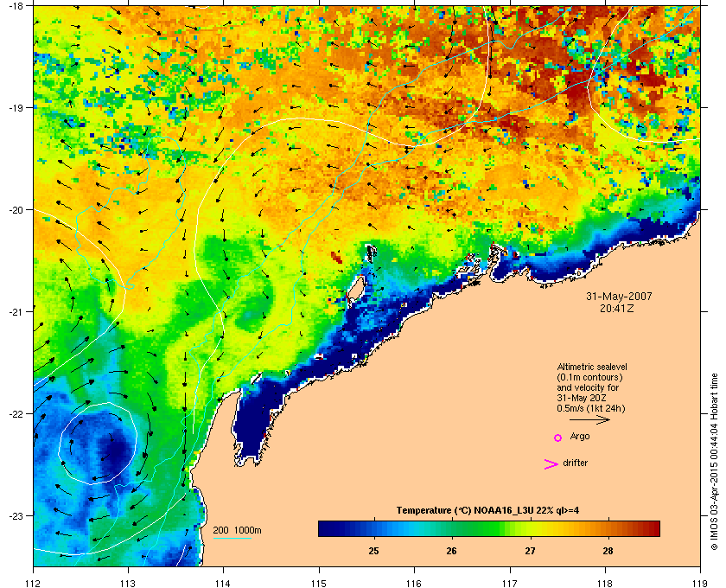Click the longitude axis label '119'

pyautogui.click(x=701, y=584)
